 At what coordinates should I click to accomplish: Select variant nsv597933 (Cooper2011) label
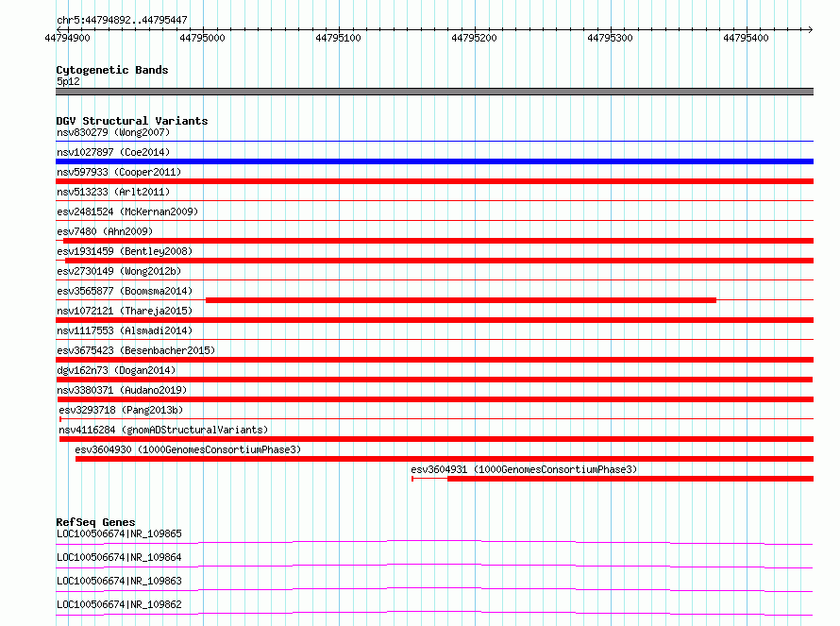pos(119,172)
